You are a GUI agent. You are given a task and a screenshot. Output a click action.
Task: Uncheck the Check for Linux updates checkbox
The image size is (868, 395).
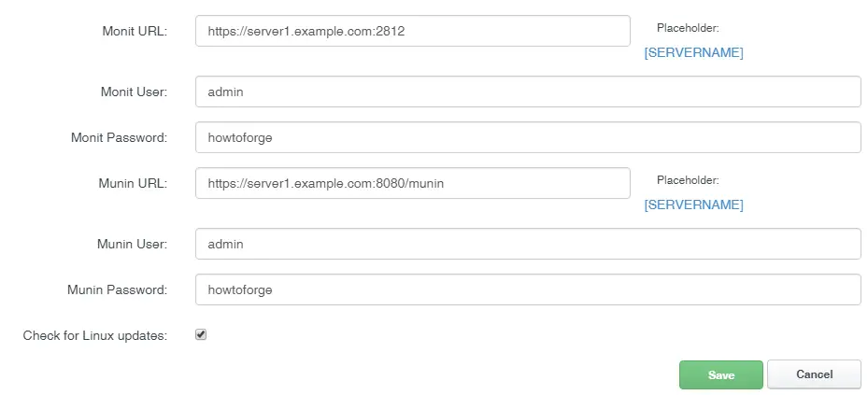[x=201, y=334]
